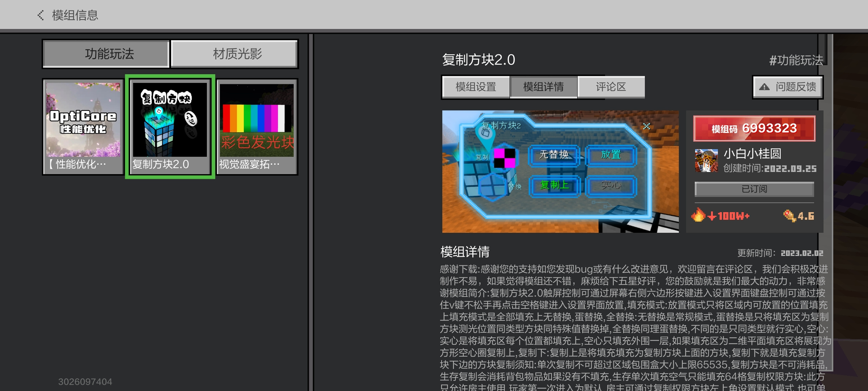This screenshot has height=391, width=868.
Task: Click the 已订阅 subscription button
Action: [x=754, y=189]
